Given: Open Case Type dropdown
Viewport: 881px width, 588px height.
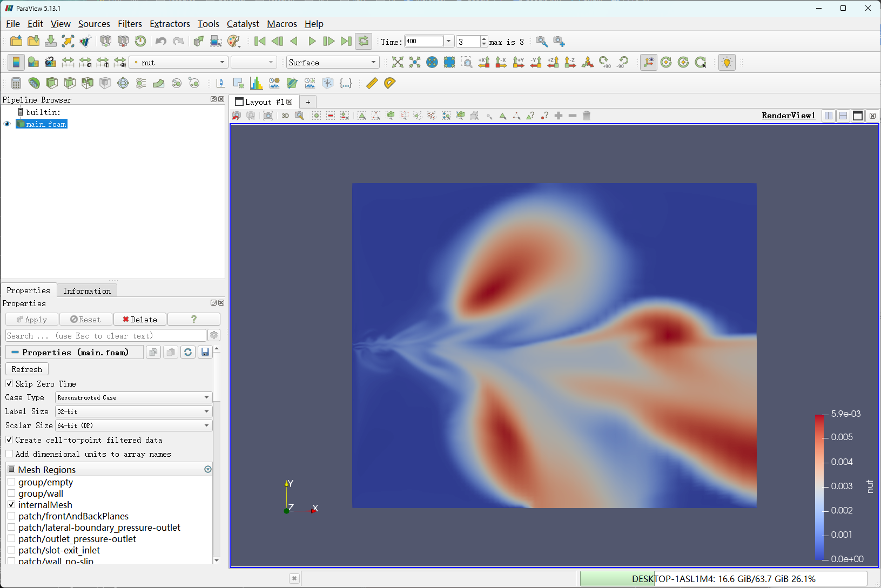Looking at the screenshot, I should tap(134, 397).
